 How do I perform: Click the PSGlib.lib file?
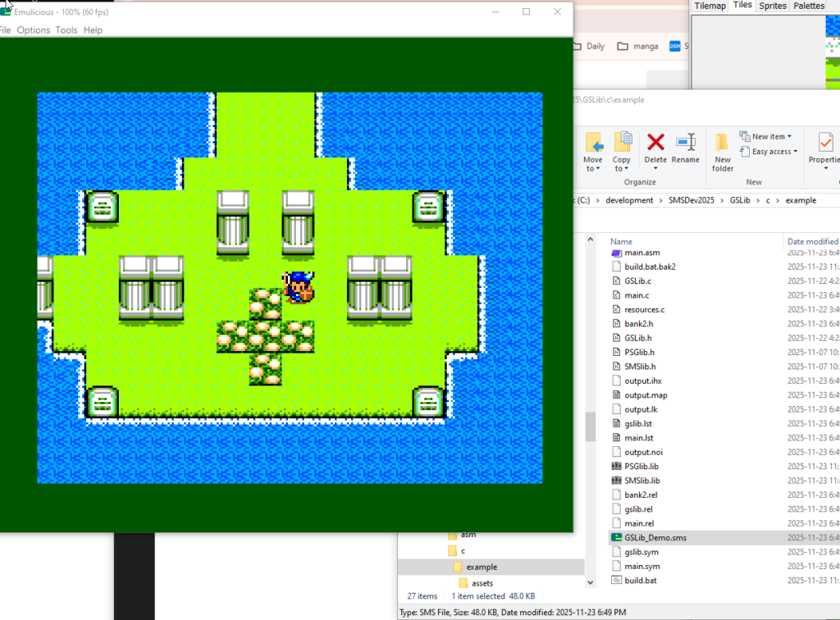(641, 466)
